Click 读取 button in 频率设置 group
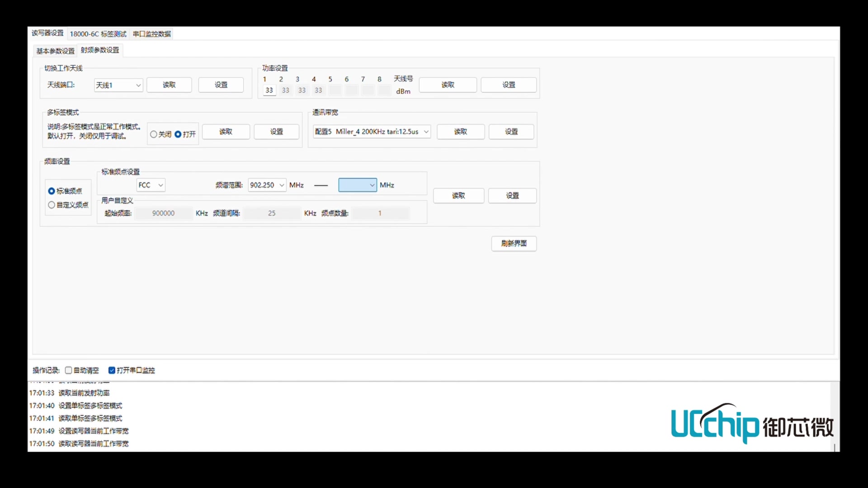 click(458, 196)
